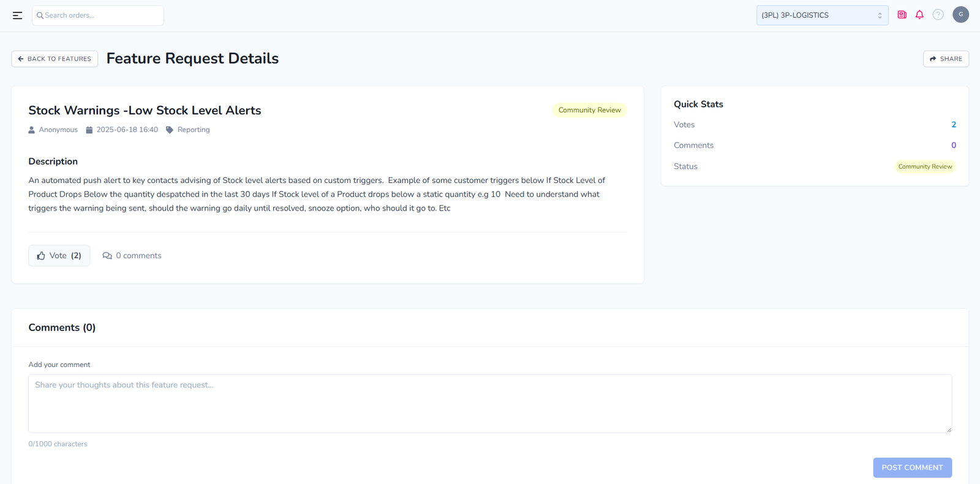Click the dropdown arrows on account selector

point(880,15)
